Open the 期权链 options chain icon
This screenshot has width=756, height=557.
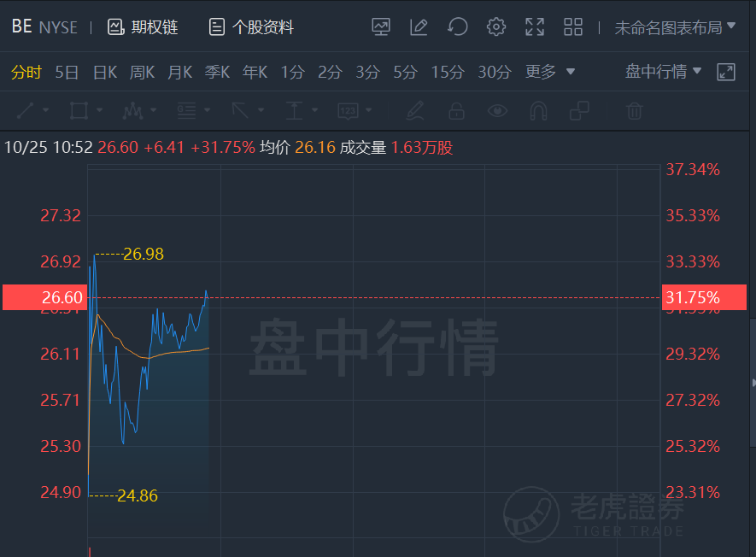coord(115,27)
